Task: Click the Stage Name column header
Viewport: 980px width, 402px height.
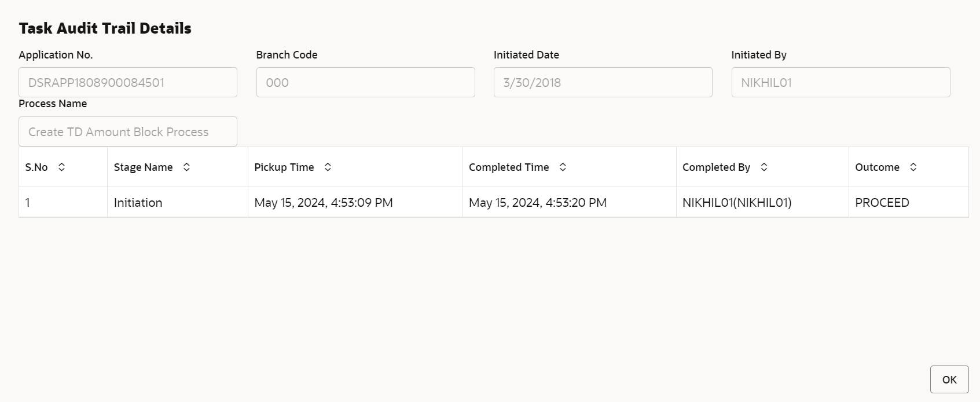Action: coord(143,167)
